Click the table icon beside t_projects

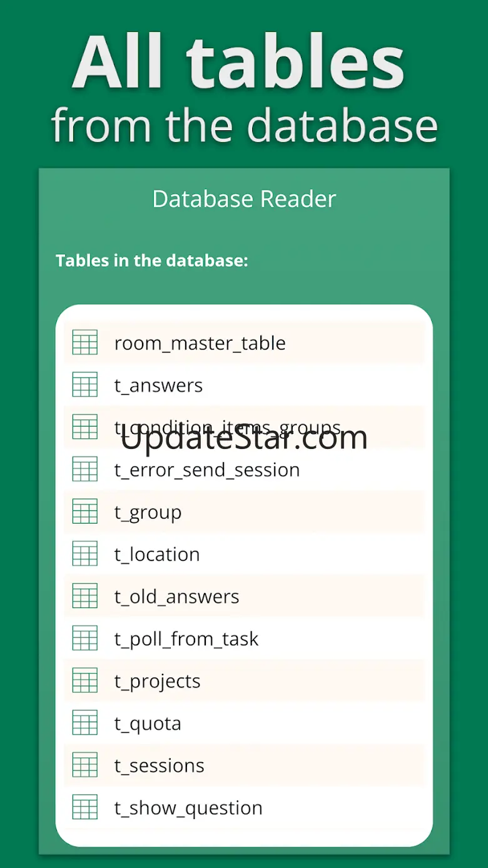[85, 681]
